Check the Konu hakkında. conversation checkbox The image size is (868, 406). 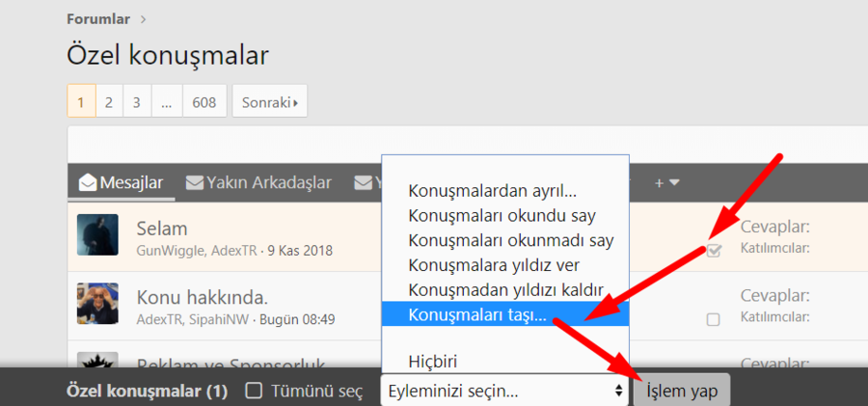714,319
